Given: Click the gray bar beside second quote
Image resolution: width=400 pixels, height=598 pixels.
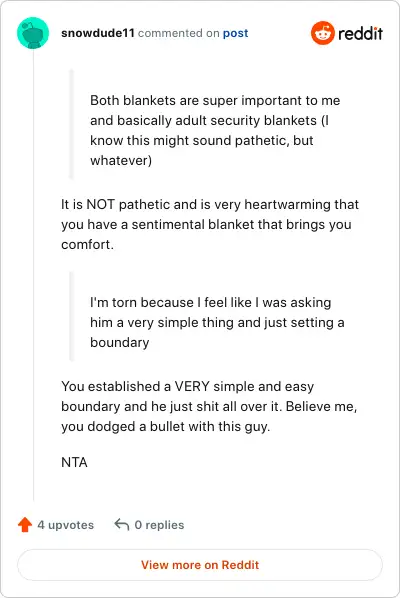Looking at the screenshot, I should 71,316.
